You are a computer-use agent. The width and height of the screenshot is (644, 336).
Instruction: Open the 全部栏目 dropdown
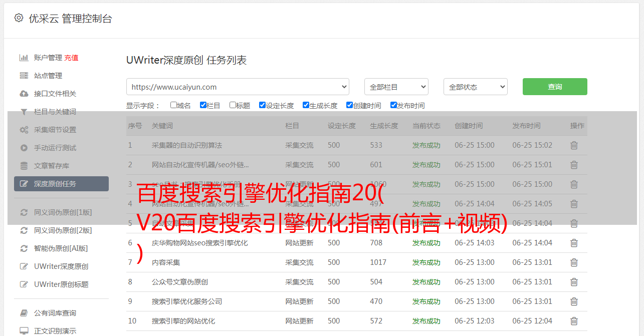click(396, 87)
